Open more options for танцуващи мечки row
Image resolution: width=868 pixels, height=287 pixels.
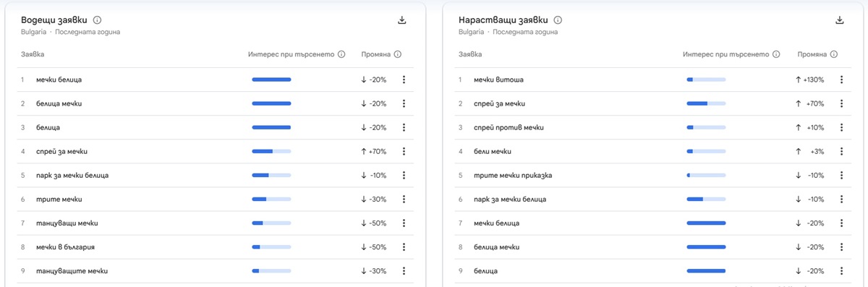(x=404, y=223)
